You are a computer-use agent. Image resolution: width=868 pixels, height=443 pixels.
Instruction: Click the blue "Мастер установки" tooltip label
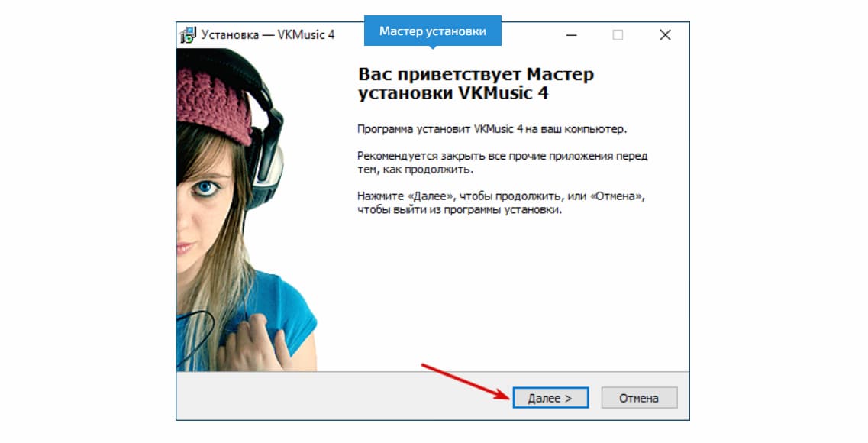tap(434, 31)
